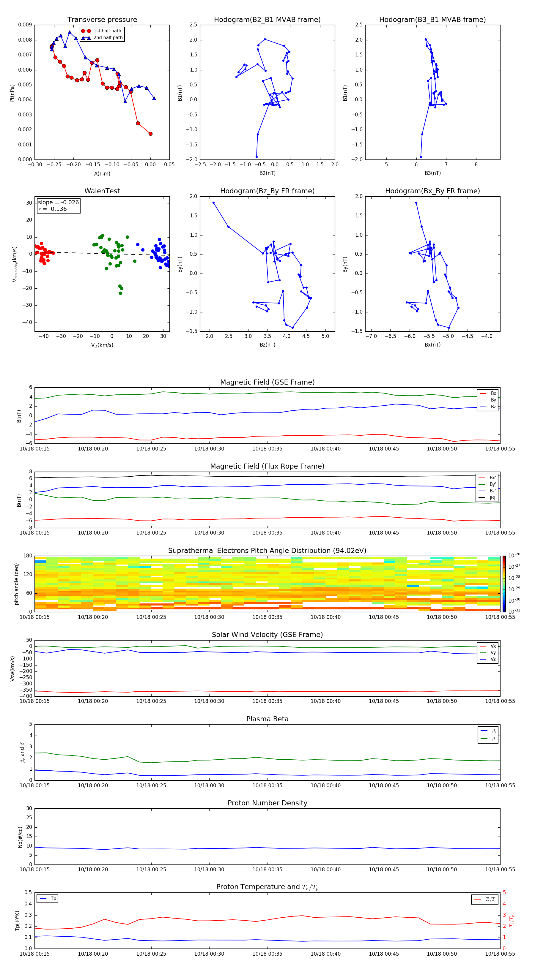
Task: Click "10/18 00:20" tick under GSE Magnetic Field plot
Action: (x=93, y=448)
